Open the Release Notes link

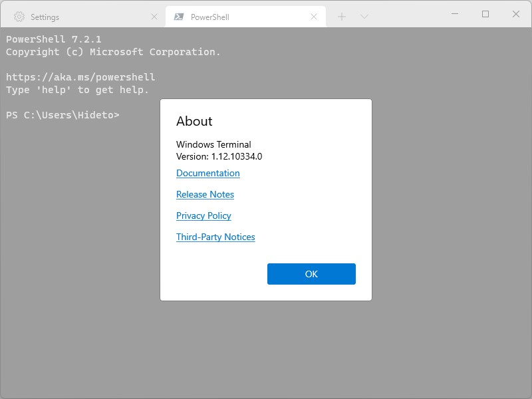205,194
